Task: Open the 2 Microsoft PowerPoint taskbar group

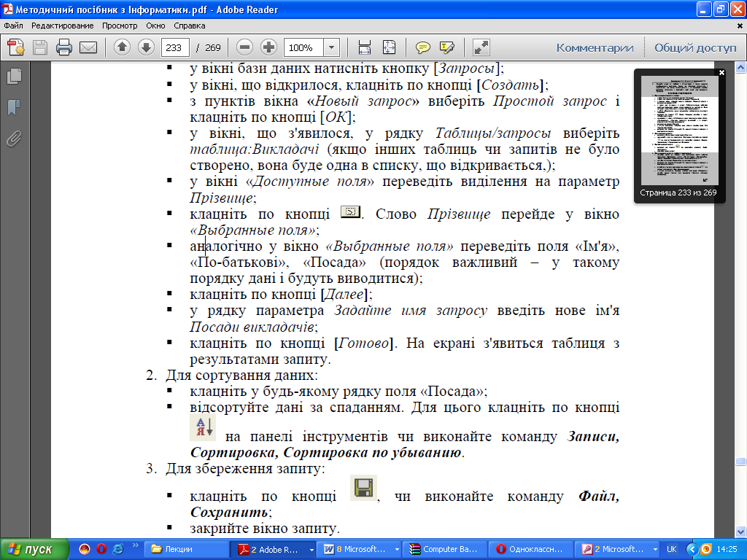Action: click(617, 549)
